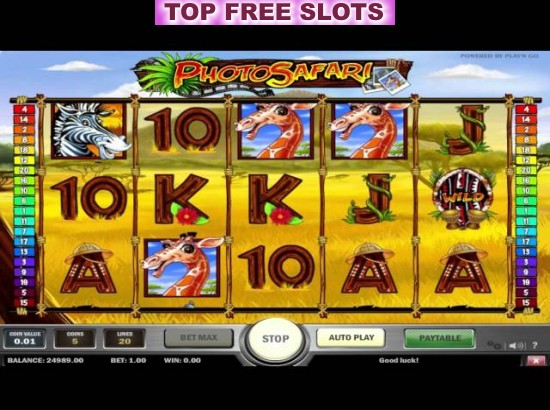Screen dimensions: 550x410
Task: Open the settings gears icon
Action: [x=494, y=345]
